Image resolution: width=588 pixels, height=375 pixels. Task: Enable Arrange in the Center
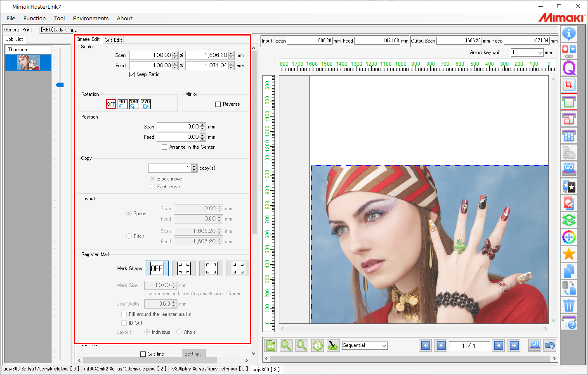[x=164, y=147]
